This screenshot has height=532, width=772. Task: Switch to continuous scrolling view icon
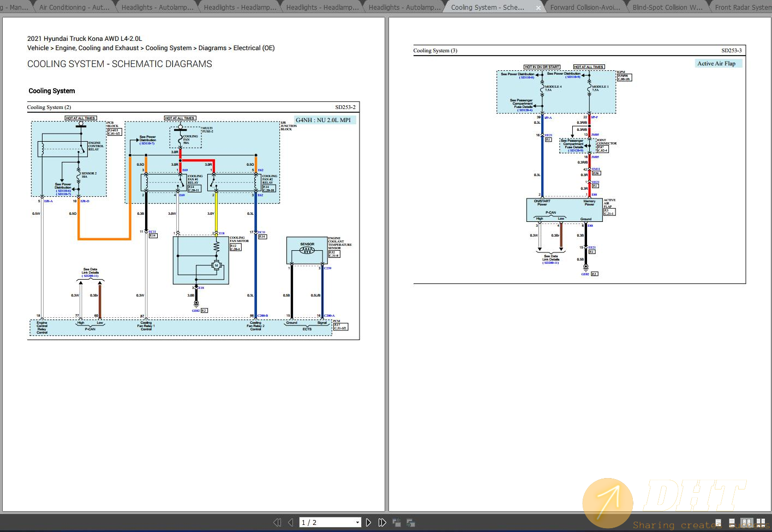(x=732, y=523)
